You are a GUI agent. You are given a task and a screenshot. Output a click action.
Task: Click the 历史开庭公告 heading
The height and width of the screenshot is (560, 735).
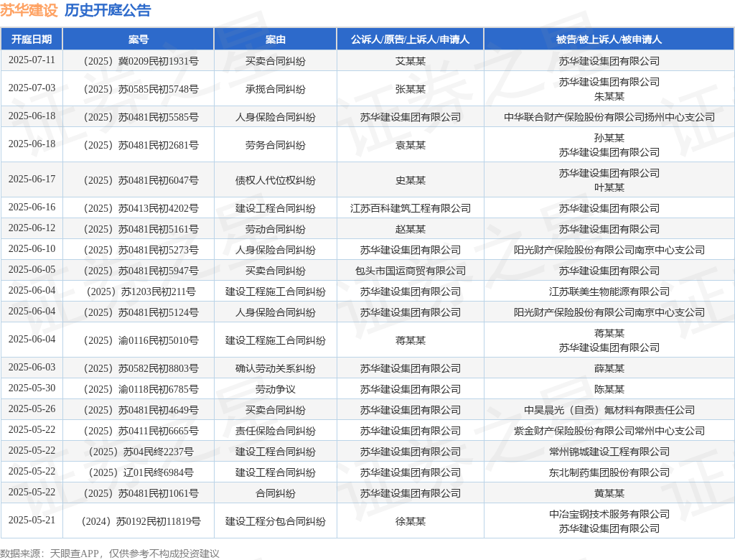[x=108, y=10]
